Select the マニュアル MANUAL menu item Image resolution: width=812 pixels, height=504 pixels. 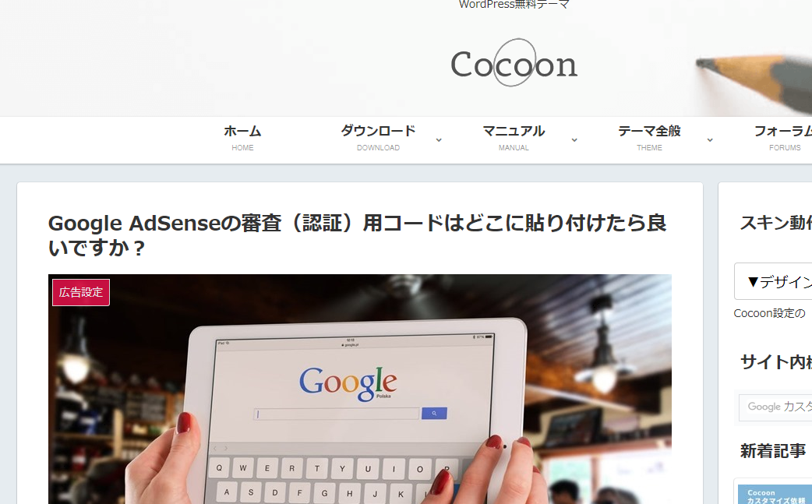[x=514, y=139]
